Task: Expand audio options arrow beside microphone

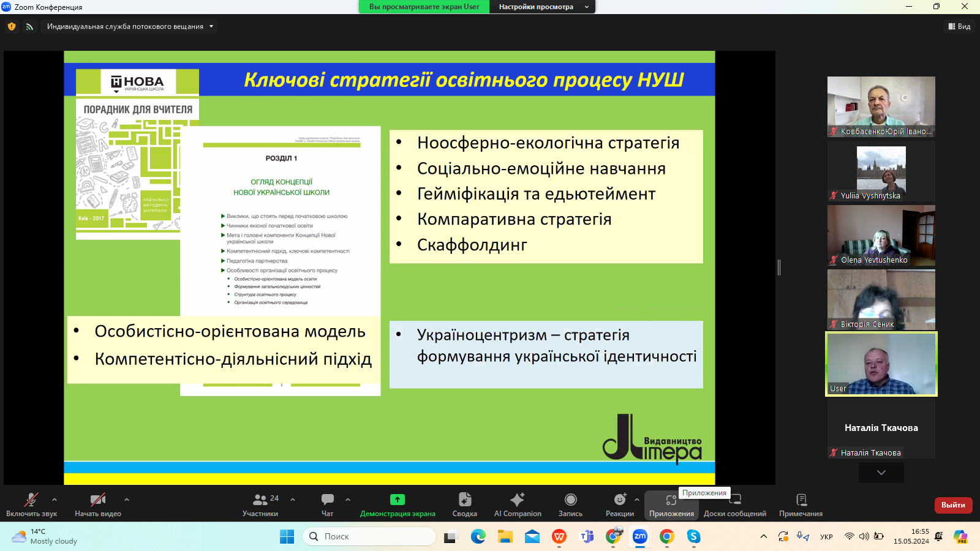Action: point(55,500)
